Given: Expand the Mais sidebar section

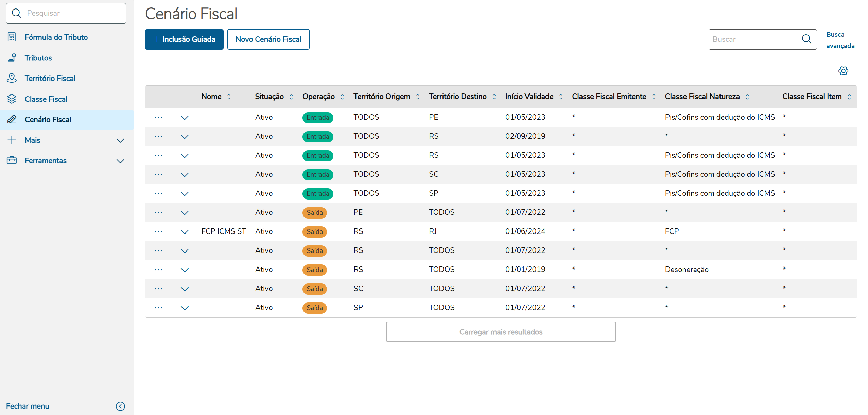Looking at the screenshot, I should click(x=120, y=140).
